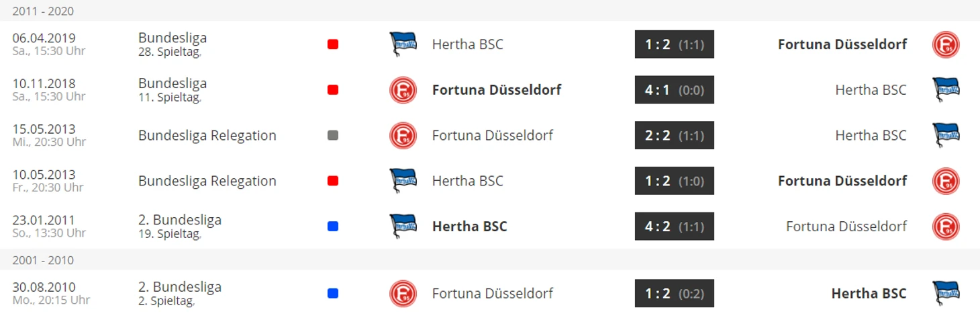Image resolution: width=980 pixels, height=322 pixels.
Task: Click the grey draw indicator for 15.05.2013
Action: point(333,136)
